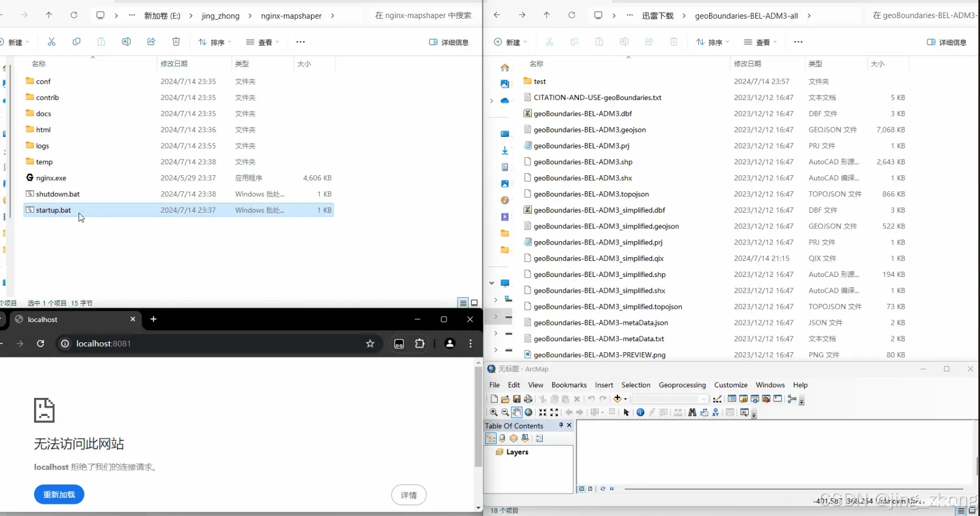Click the 迅雷下载 breadcrumb in right Explorer
Image resolution: width=980 pixels, height=516 pixels.
(x=658, y=15)
